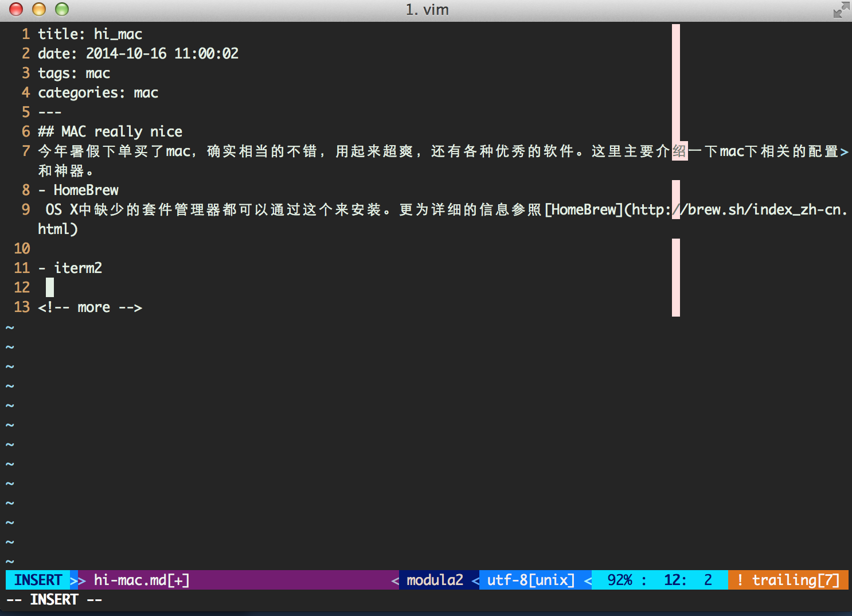Click the "---" front matter separator line
852x616 pixels.
coord(50,112)
